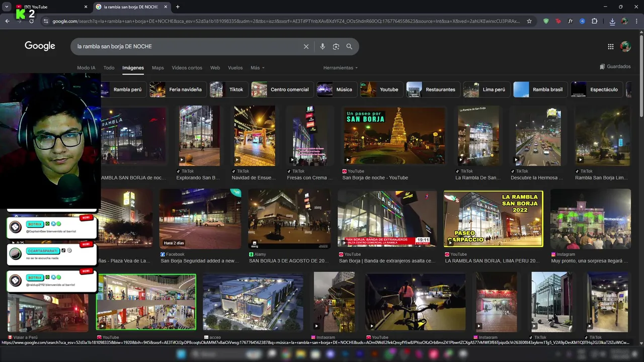Open the Videos cortos tab

[187, 68]
